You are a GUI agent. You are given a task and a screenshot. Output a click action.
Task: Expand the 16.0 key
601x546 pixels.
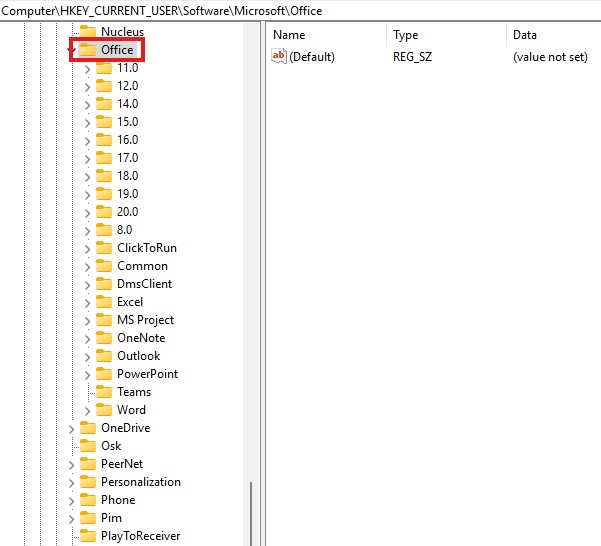pos(87,141)
